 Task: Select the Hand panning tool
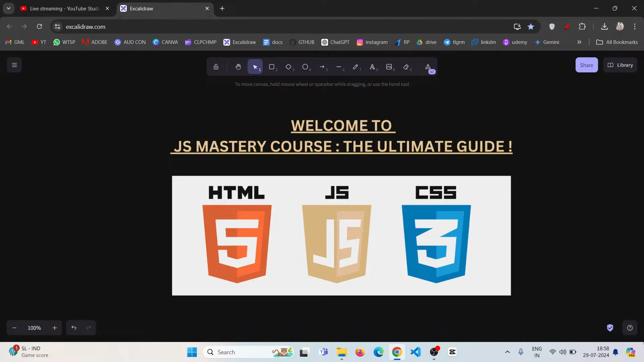tap(238, 67)
